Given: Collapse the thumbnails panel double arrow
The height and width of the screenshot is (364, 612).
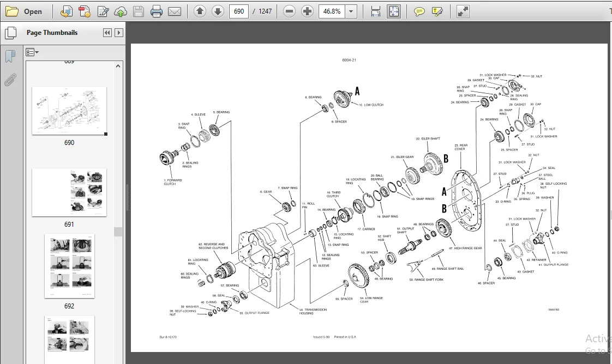Looking at the screenshot, I should [x=107, y=33].
